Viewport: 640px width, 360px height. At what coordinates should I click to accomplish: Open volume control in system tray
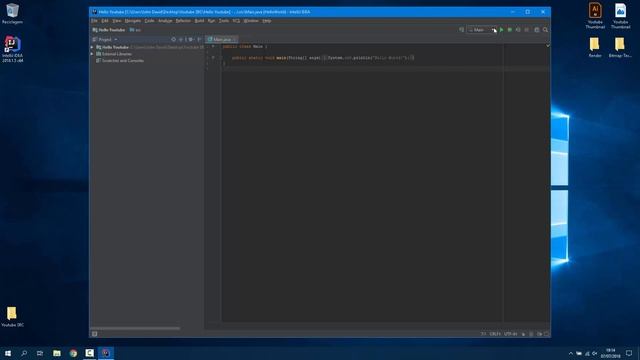coord(595,353)
